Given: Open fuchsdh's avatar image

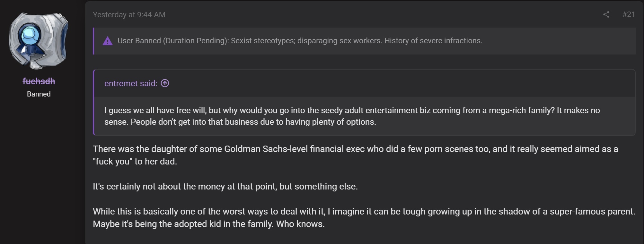Looking at the screenshot, I should [x=39, y=41].
